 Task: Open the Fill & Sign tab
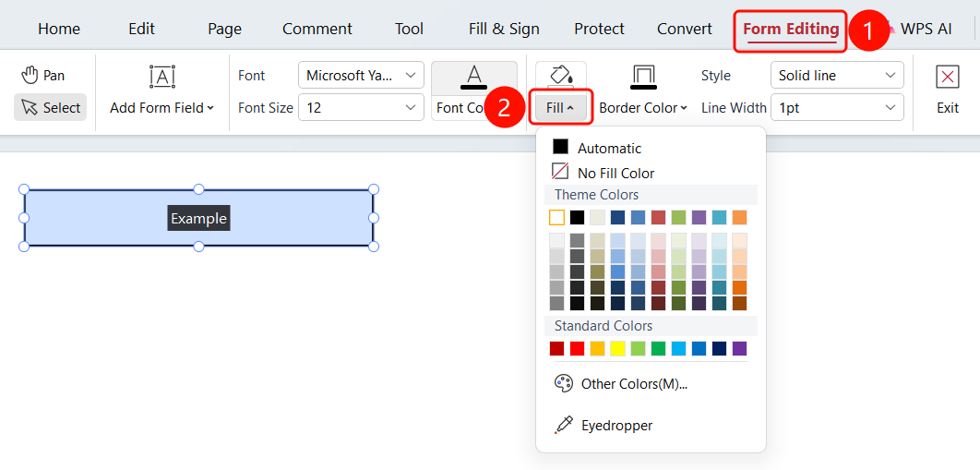click(x=504, y=29)
